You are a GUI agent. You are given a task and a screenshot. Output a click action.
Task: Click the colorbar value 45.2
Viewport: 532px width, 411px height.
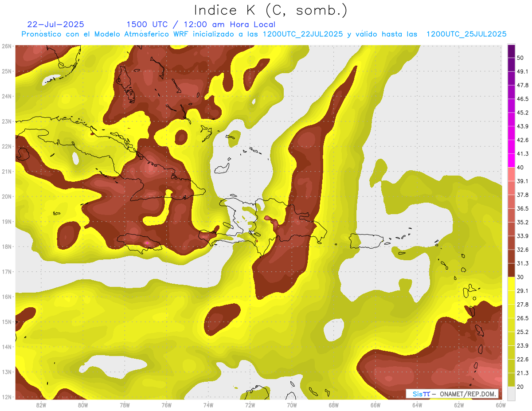522,113
